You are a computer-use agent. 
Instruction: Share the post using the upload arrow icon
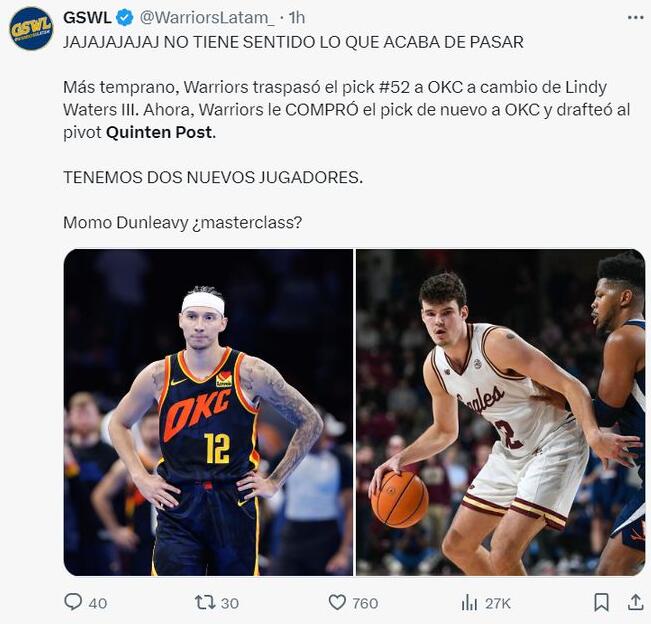coord(635,602)
